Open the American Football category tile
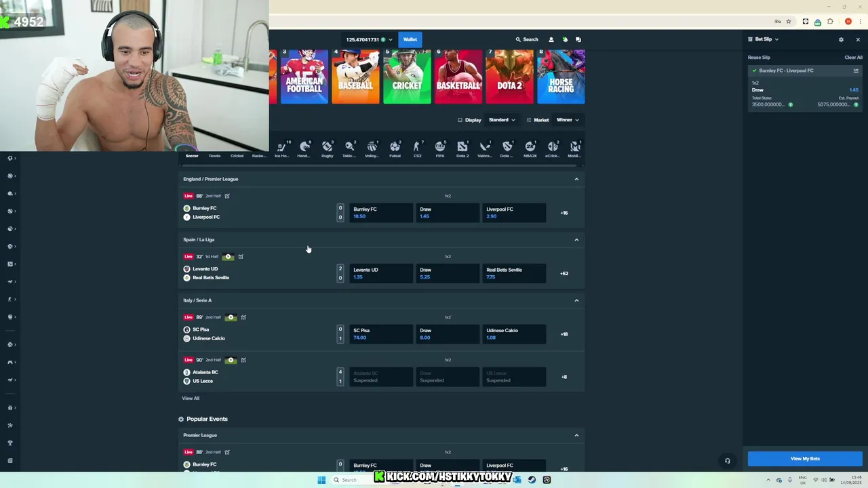 click(304, 76)
